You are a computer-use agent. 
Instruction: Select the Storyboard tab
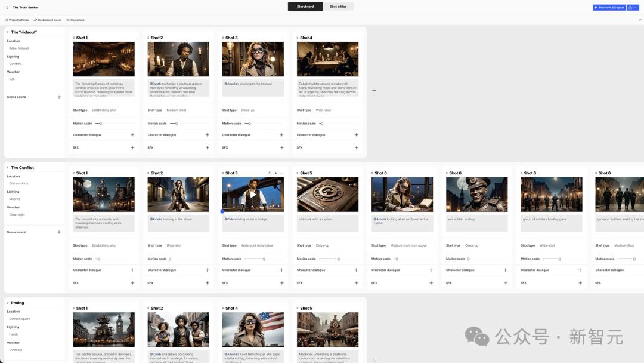[305, 7]
